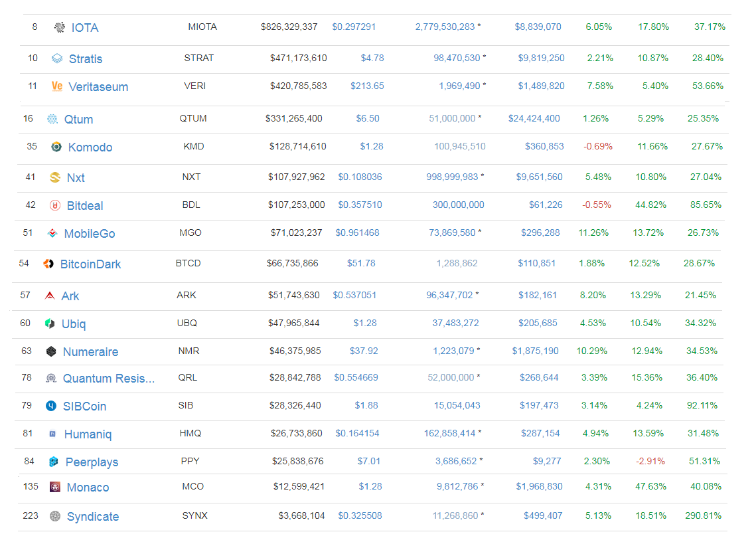Click the Bitdeal coin logo icon

55,206
